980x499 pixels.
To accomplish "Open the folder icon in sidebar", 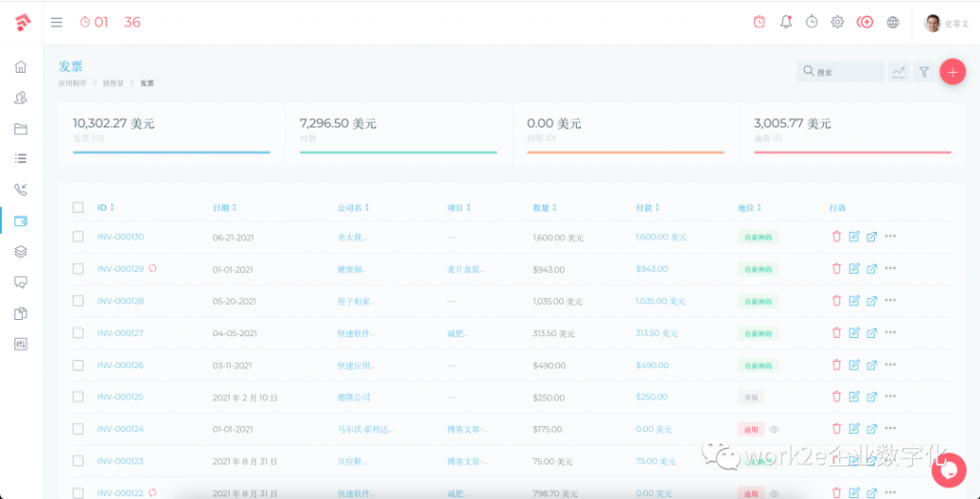I will coord(21,128).
